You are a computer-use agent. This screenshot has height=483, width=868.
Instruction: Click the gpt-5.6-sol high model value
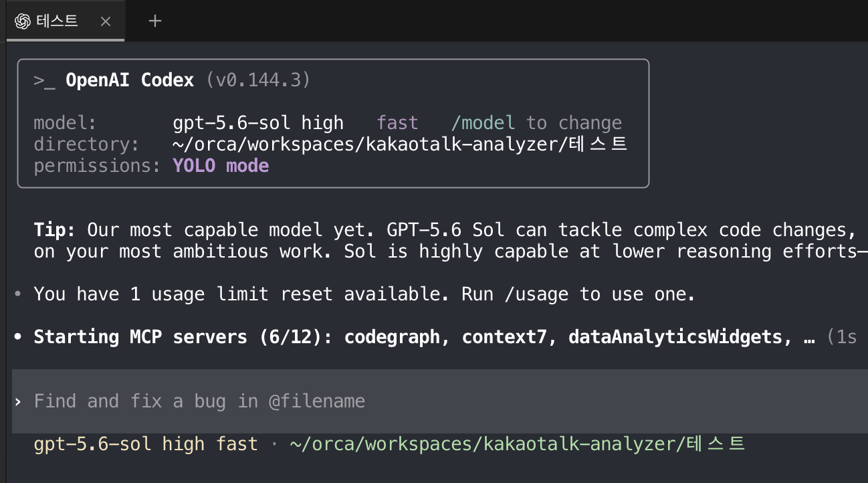pyautogui.click(x=258, y=123)
